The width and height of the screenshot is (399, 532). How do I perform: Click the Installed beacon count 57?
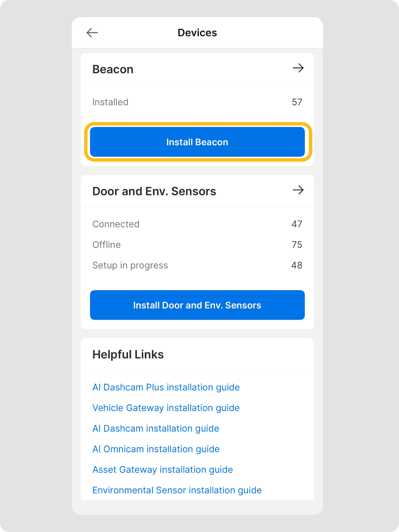297,102
